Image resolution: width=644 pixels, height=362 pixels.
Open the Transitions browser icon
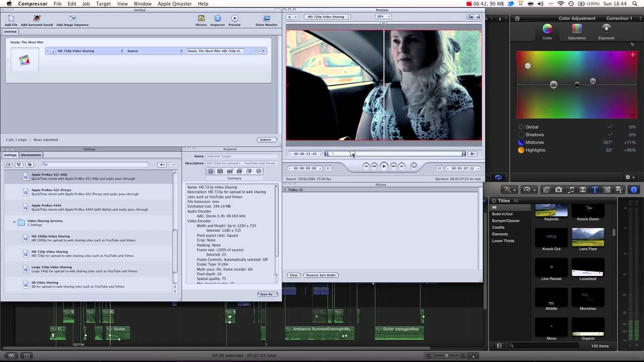583,190
